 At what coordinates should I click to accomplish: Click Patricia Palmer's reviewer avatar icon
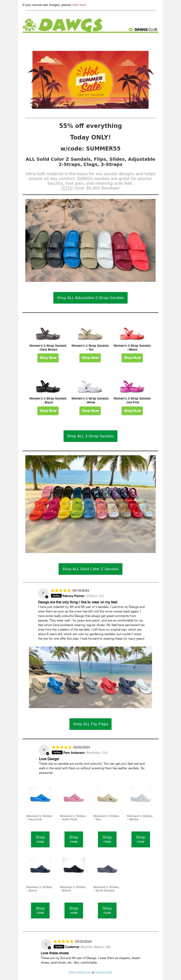click(x=43, y=593)
